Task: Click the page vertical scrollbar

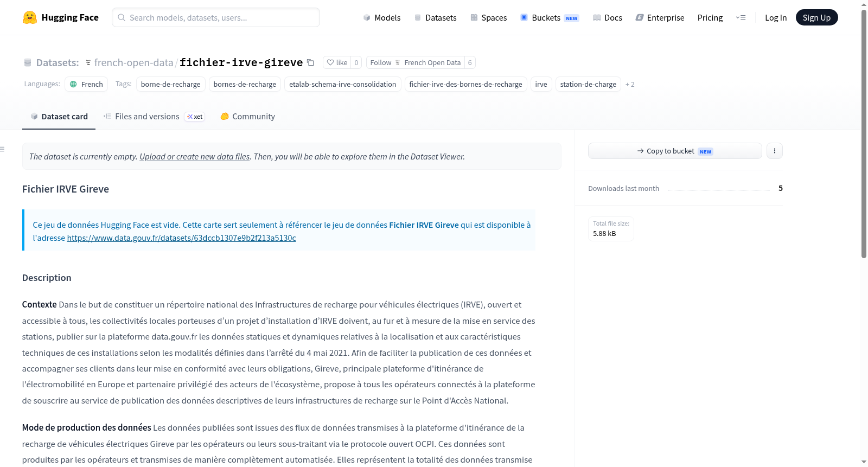Action: click(864, 133)
